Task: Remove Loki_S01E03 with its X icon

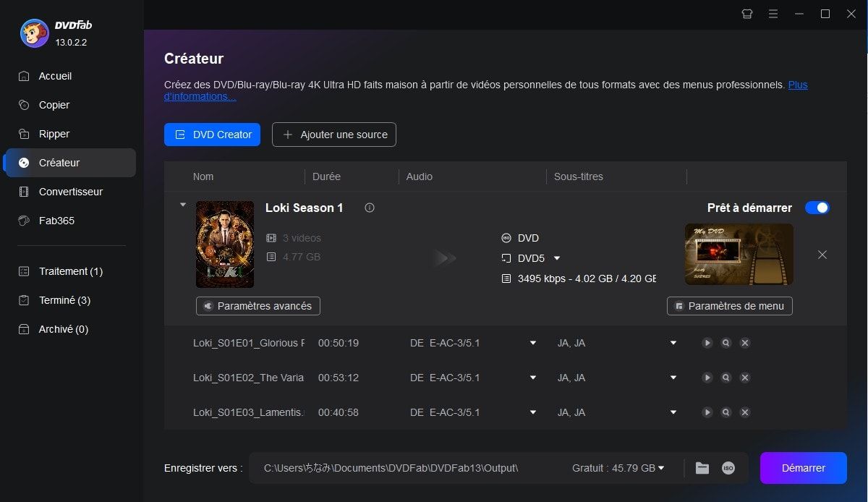Action: point(745,412)
